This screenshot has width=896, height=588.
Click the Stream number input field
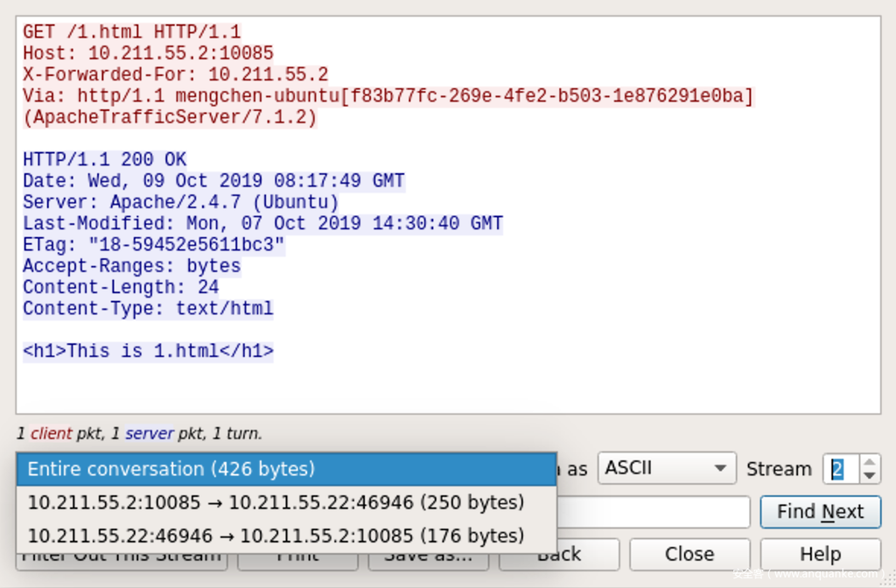(840, 469)
